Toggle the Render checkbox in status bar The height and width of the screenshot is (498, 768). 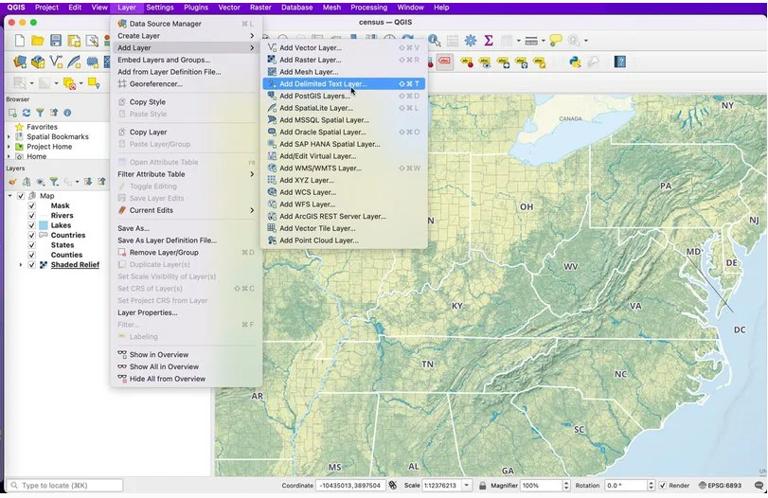[662, 485]
